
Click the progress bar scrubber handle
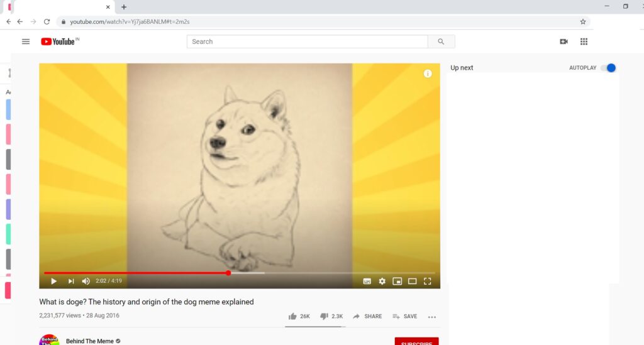pyautogui.click(x=228, y=273)
